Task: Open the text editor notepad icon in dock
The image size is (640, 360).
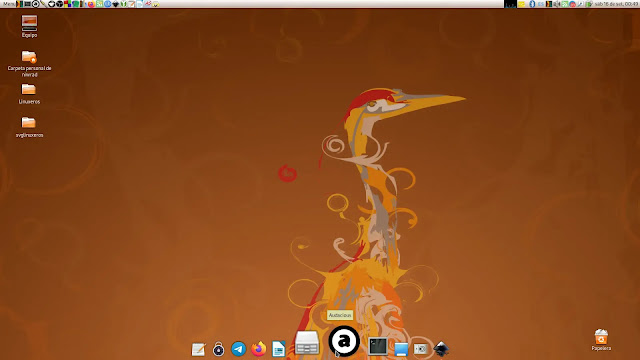Action: click(x=199, y=349)
